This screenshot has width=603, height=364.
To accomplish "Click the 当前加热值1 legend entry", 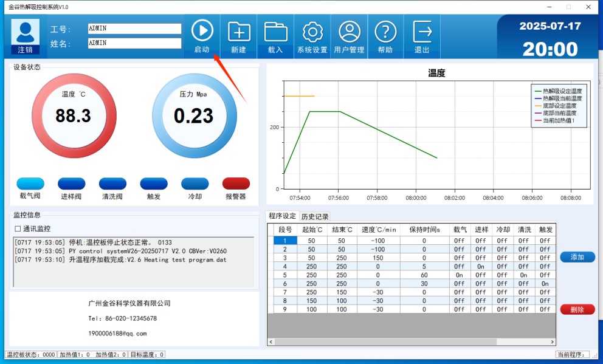I will coord(554,121).
